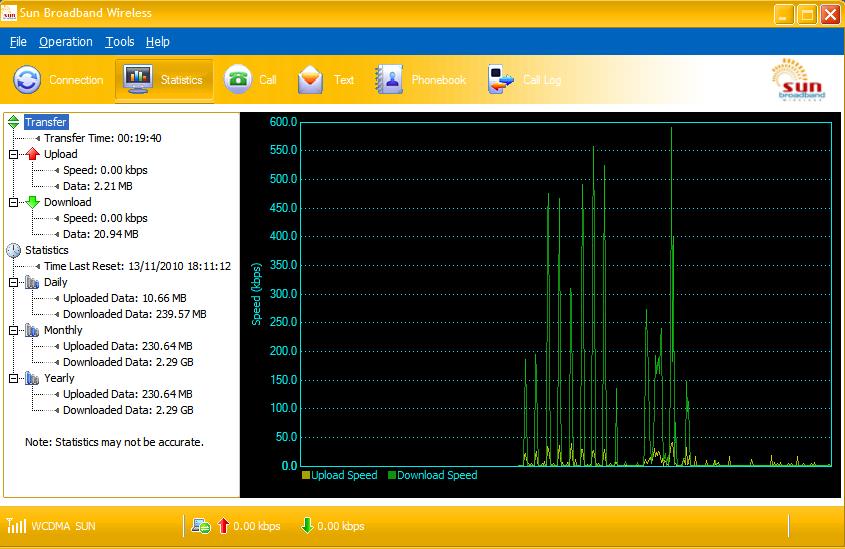Click the Transfer green arrows icon
The image size is (845, 549).
[x=13, y=122]
